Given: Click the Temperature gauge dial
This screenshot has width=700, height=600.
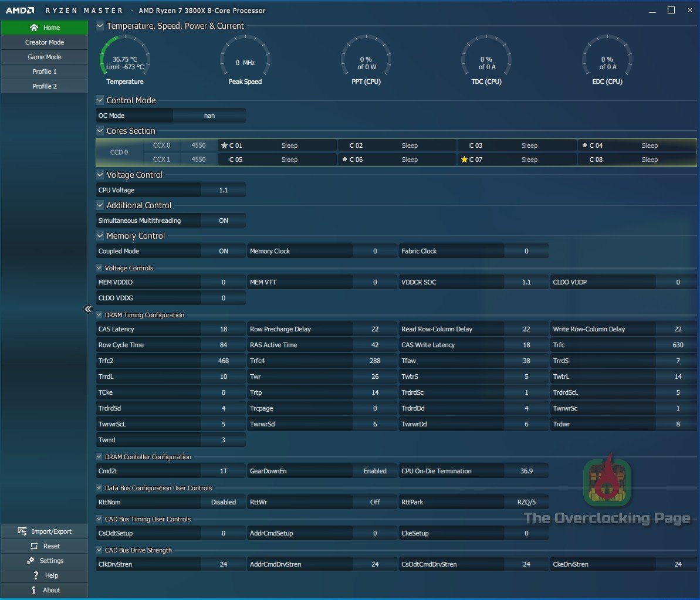Looking at the screenshot, I should coord(125,59).
